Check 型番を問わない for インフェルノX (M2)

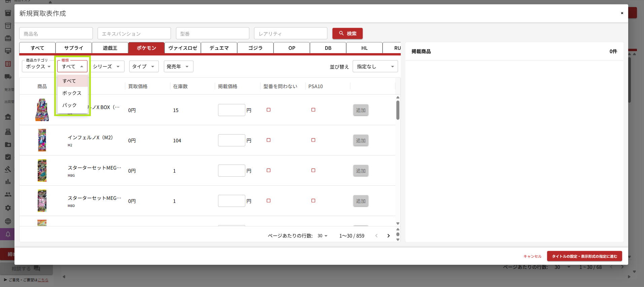pyautogui.click(x=269, y=140)
